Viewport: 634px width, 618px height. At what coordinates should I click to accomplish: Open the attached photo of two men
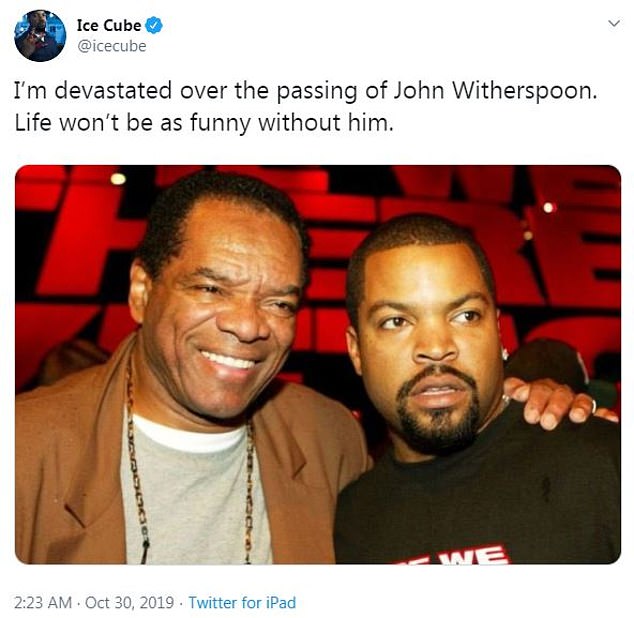[x=318, y=364]
